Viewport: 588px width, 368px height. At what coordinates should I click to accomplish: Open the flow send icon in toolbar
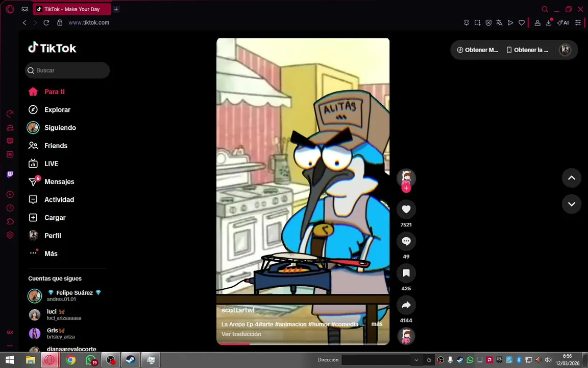[x=510, y=22]
